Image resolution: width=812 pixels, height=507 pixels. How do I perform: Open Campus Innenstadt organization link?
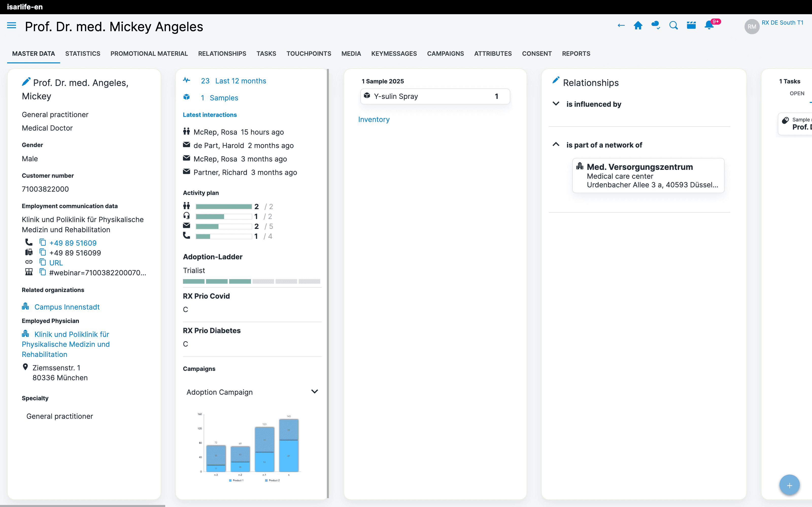[x=67, y=307]
